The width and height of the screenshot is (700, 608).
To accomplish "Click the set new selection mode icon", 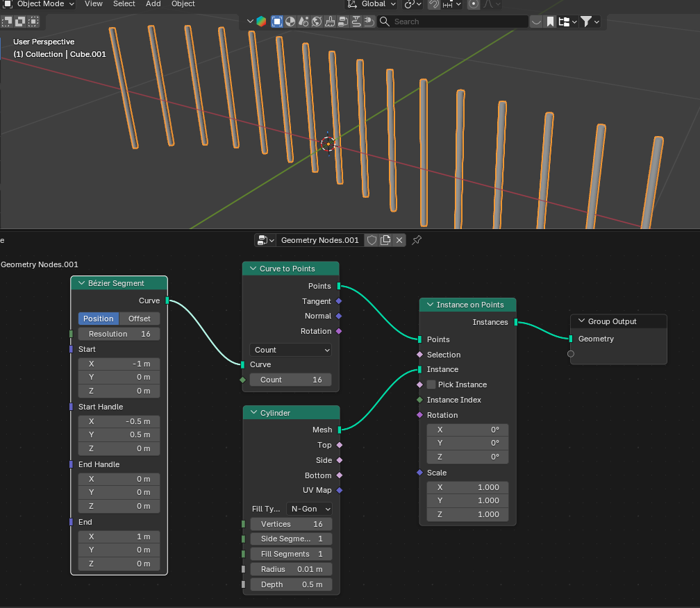I will click(7, 21).
